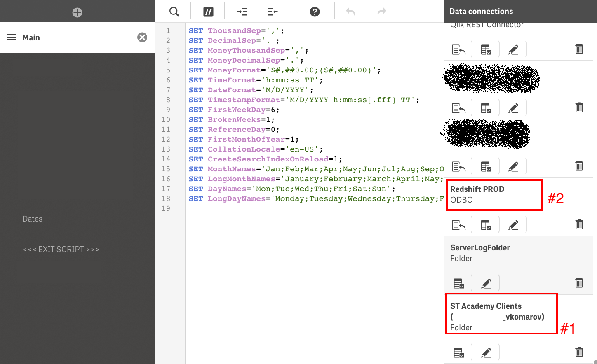Insert connection string for Qlik REST Connector
The height and width of the screenshot is (364, 597).
click(458, 49)
